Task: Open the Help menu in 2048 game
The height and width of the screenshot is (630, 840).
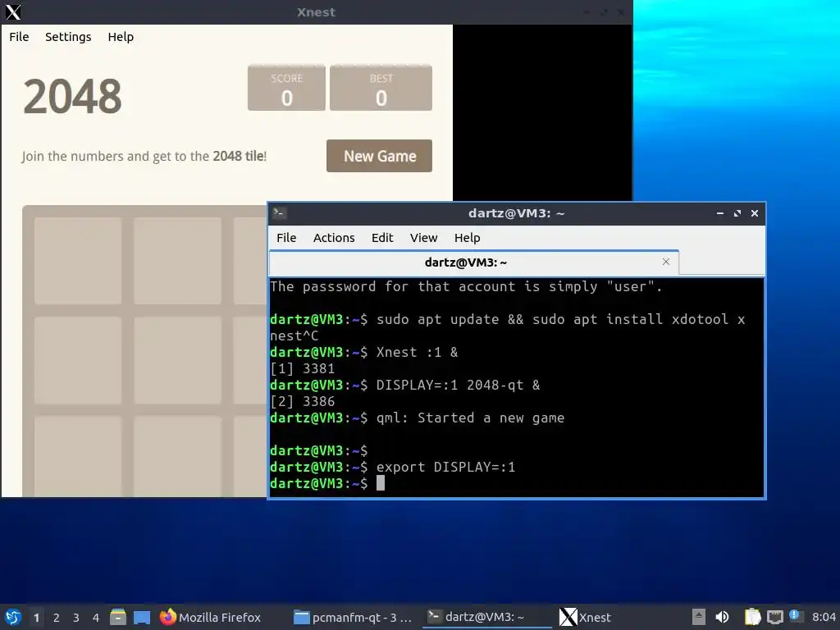Action: coord(121,37)
